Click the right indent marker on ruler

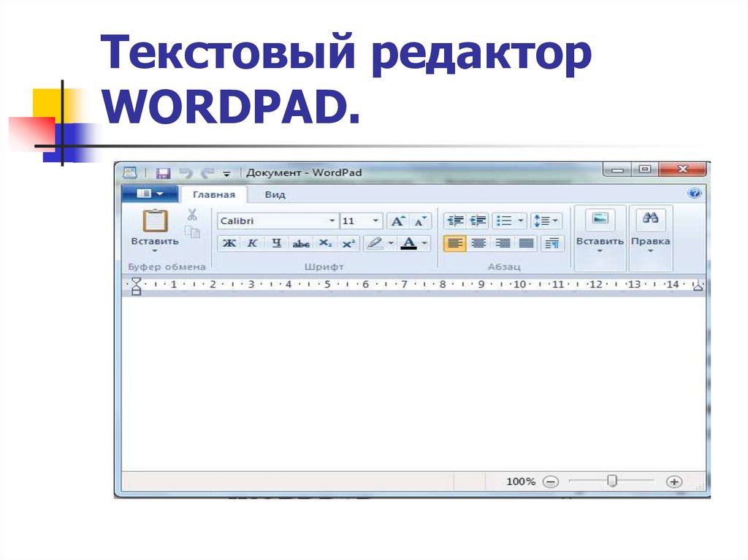[x=698, y=285]
